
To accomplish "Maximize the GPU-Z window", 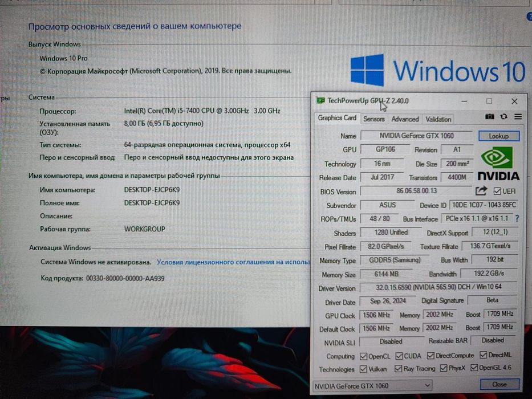I will (489, 101).
